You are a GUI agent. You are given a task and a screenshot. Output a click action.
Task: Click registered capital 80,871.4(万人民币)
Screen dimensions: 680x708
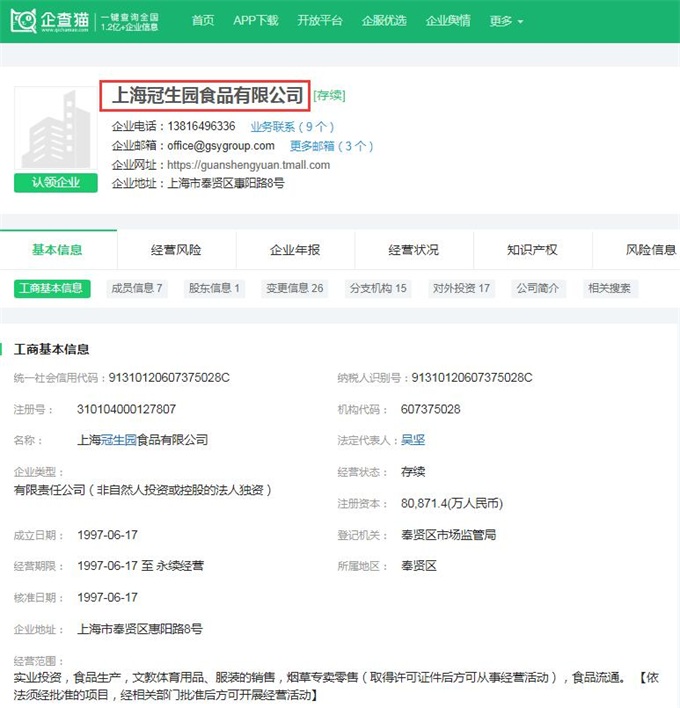(452, 503)
